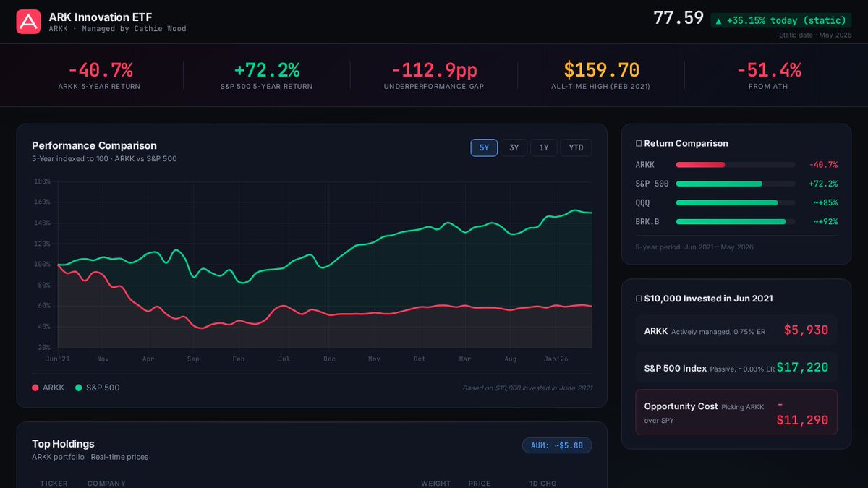Click the Performance Comparison heading
Viewport: 868px width, 488px height.
(x=94, y=145)
